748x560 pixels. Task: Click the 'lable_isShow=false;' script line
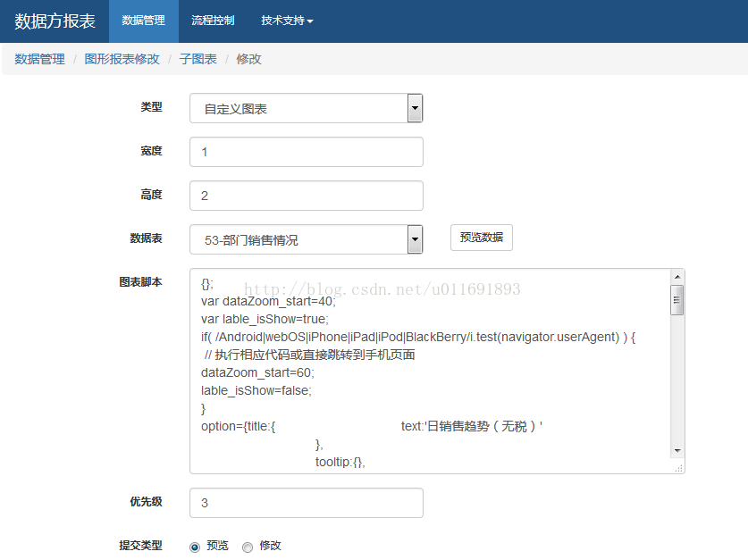tap(256, 391)
